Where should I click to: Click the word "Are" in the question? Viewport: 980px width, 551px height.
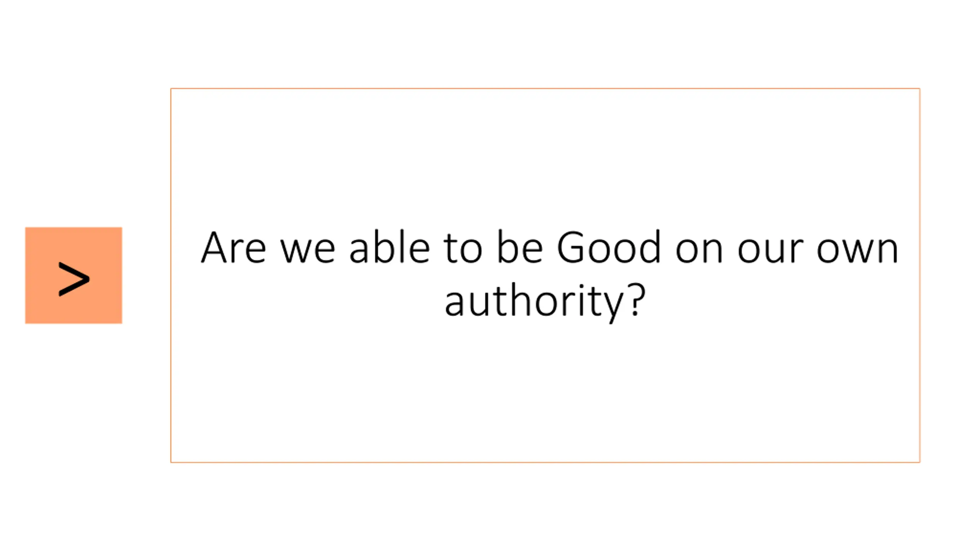click(233, 247)
